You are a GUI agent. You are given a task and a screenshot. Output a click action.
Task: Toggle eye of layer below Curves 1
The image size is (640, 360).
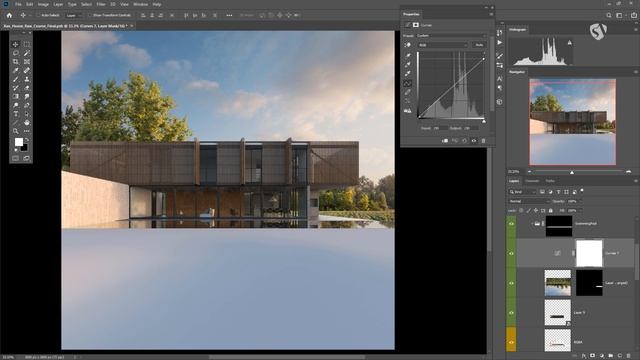(x=511, y=283)
